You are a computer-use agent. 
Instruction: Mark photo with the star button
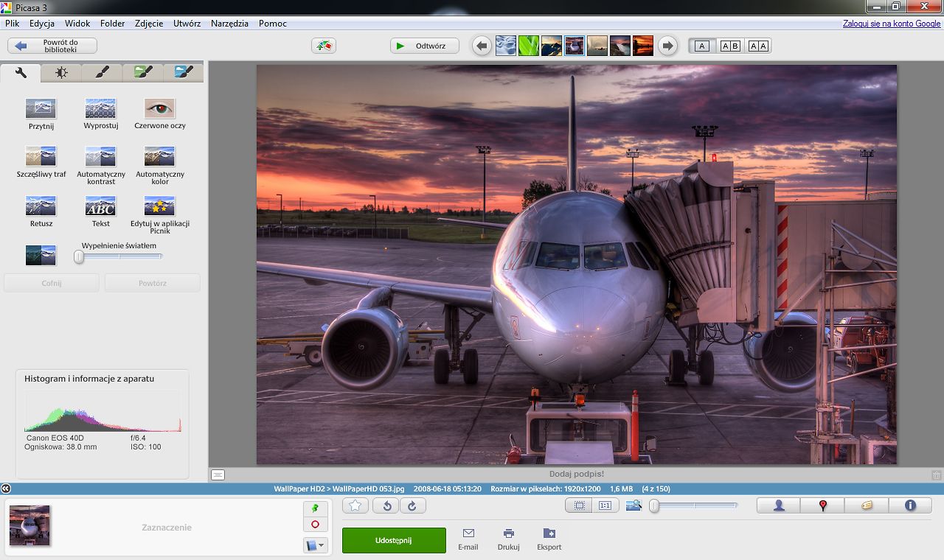355,505
